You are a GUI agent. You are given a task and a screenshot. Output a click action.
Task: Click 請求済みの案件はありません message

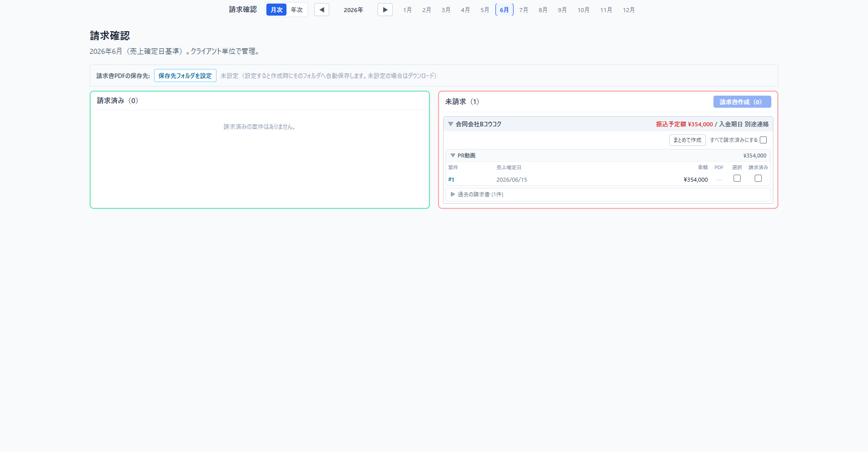tap(260, 127)
